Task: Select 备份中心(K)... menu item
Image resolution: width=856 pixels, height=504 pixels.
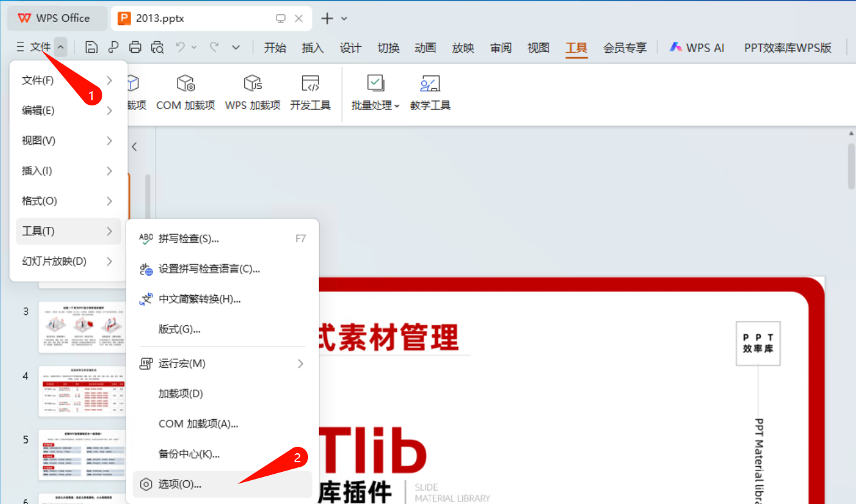Action: point(222,454)
